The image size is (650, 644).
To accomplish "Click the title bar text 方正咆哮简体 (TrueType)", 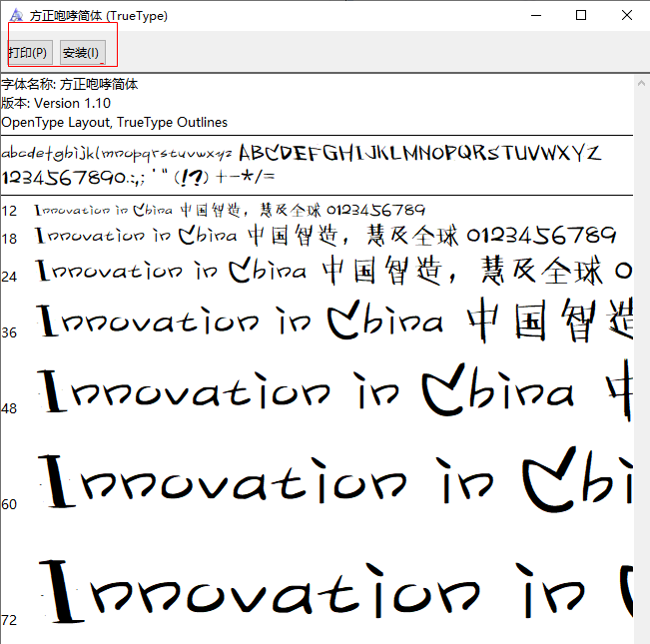I will click(x=99, y=16).
